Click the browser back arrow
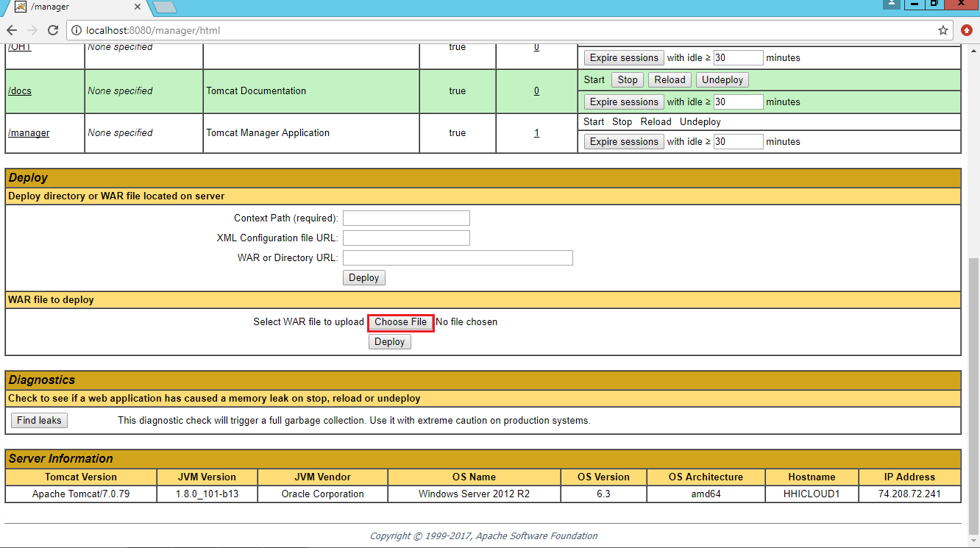Image resolution: width=980 pixels, height=548 pixels. point(12,30)
